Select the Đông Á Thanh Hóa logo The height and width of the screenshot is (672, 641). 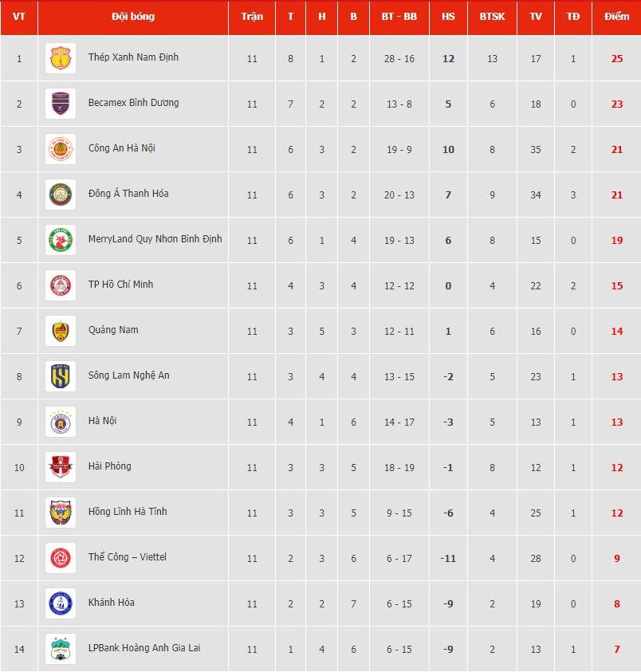(61, 195)
